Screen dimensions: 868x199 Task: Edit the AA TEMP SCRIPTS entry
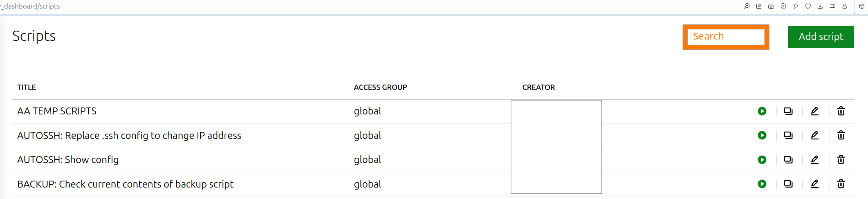point(814,111)
